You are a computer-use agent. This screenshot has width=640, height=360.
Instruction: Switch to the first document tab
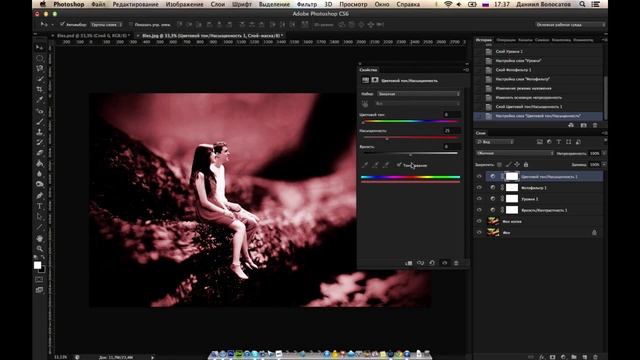[93, 36]
